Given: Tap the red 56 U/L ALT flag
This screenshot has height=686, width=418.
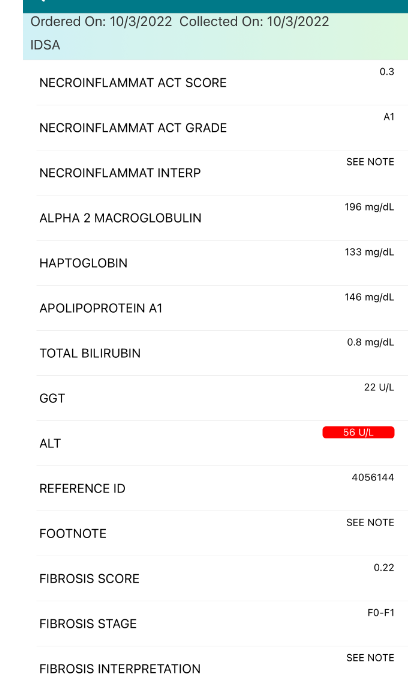Looking at the screenshot, I should tap(358, 432).
